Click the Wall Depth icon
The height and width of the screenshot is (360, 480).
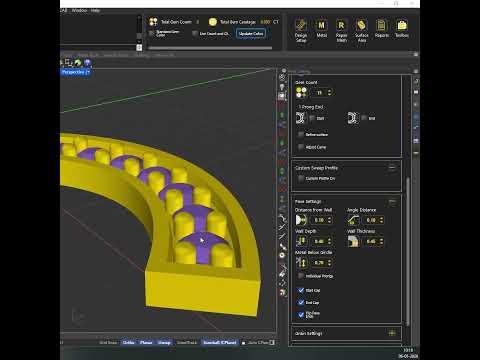pos(301,241)
